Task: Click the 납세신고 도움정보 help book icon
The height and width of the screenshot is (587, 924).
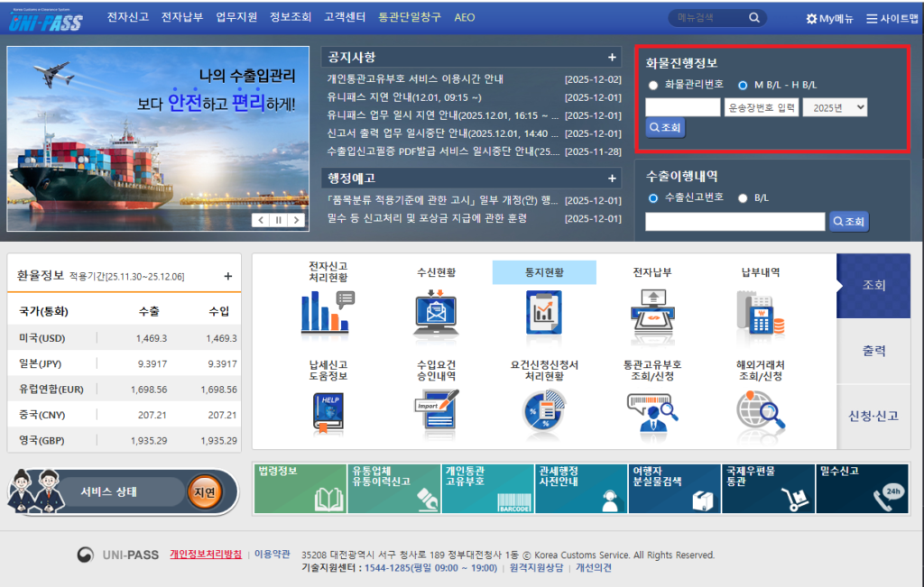Action: click(328, 412)
